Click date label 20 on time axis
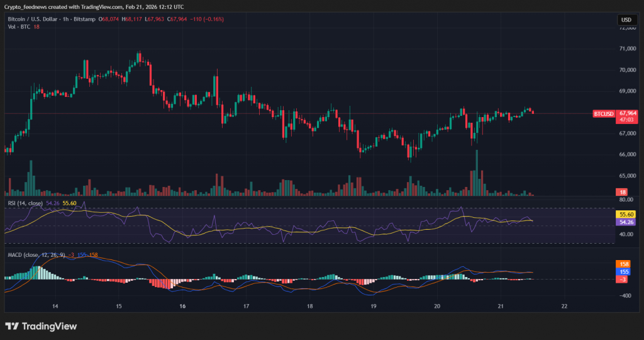644x340 pixels. pyautogui.click(x=437, y=306)
